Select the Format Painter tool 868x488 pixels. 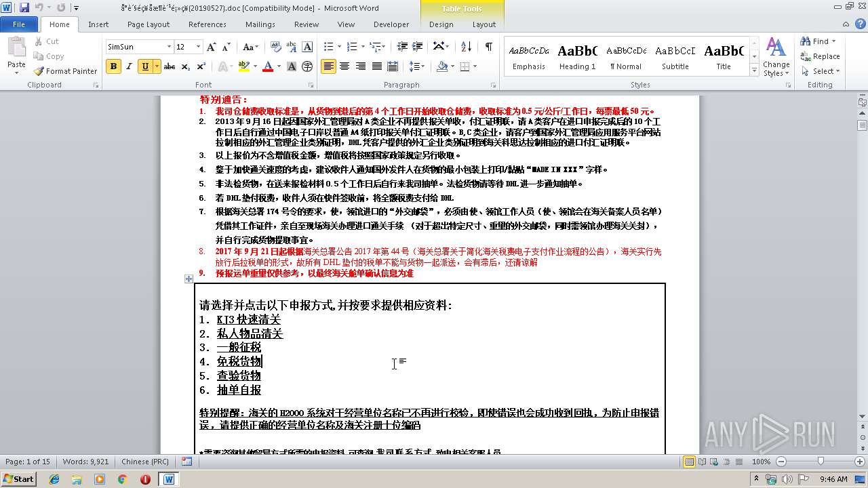(x=66, y=71)
